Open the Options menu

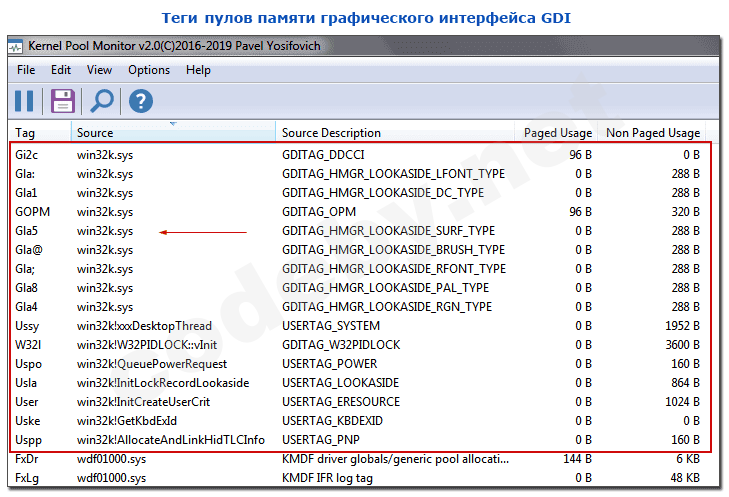149,70
